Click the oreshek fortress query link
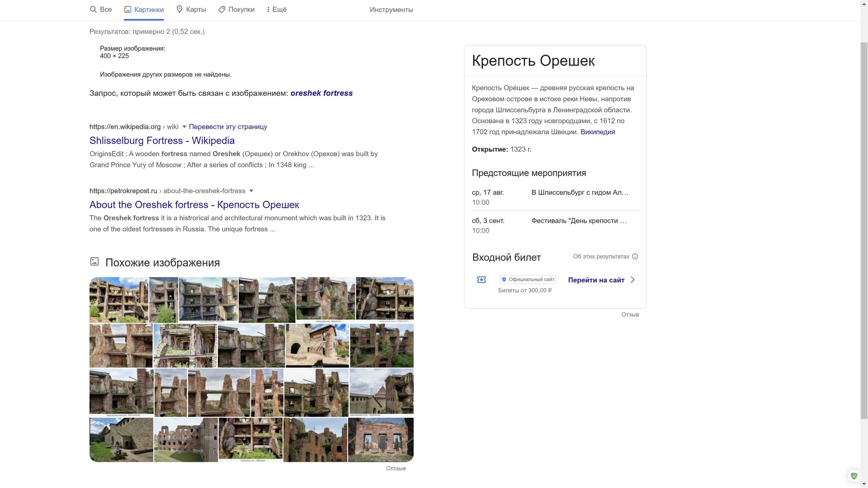Viewport: 868px width, 488px height. click(x=321, y=93)
